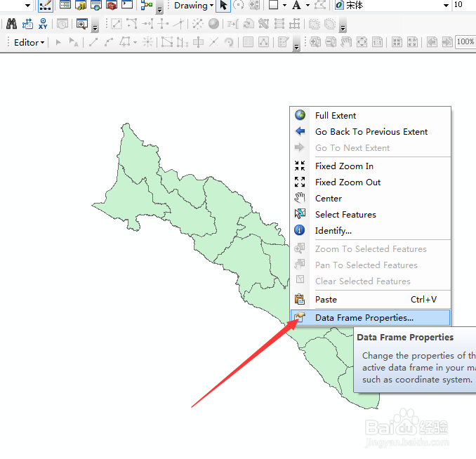Click the Time Slider window icon
The width and height of the screenshot is (476, 459).
pos(62,24)
